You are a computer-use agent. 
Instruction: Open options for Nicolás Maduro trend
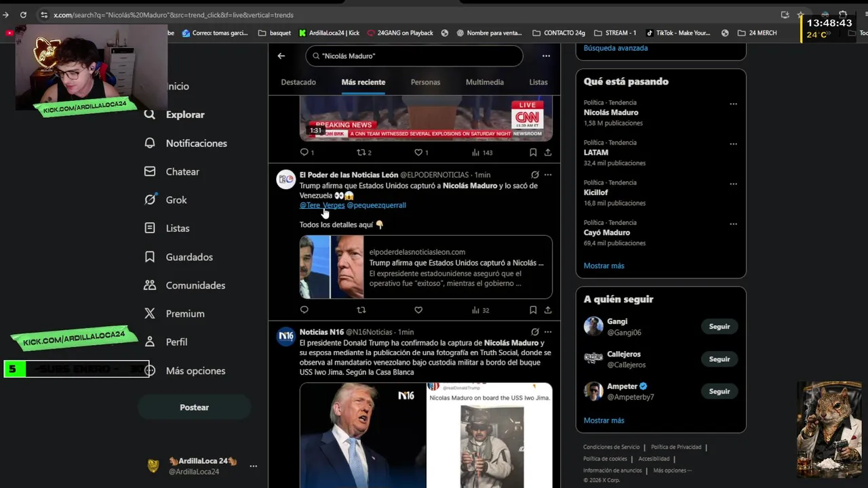(x=733, y=104)
